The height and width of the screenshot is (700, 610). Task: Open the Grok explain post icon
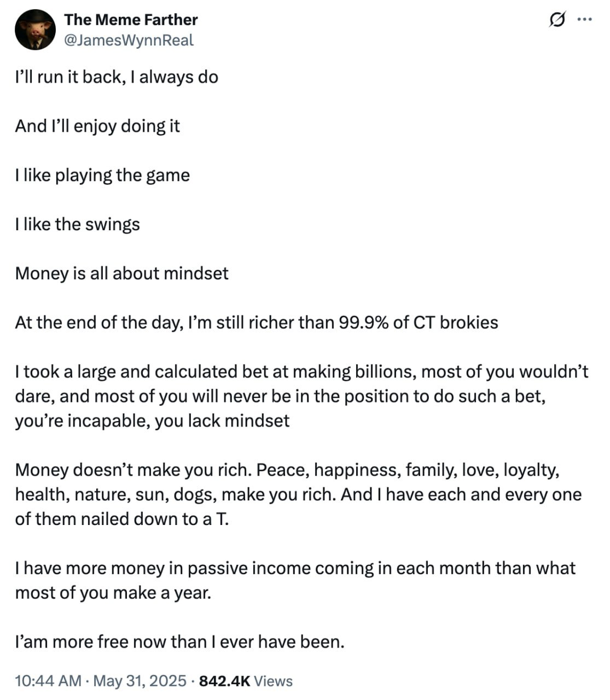pos(557,20)
